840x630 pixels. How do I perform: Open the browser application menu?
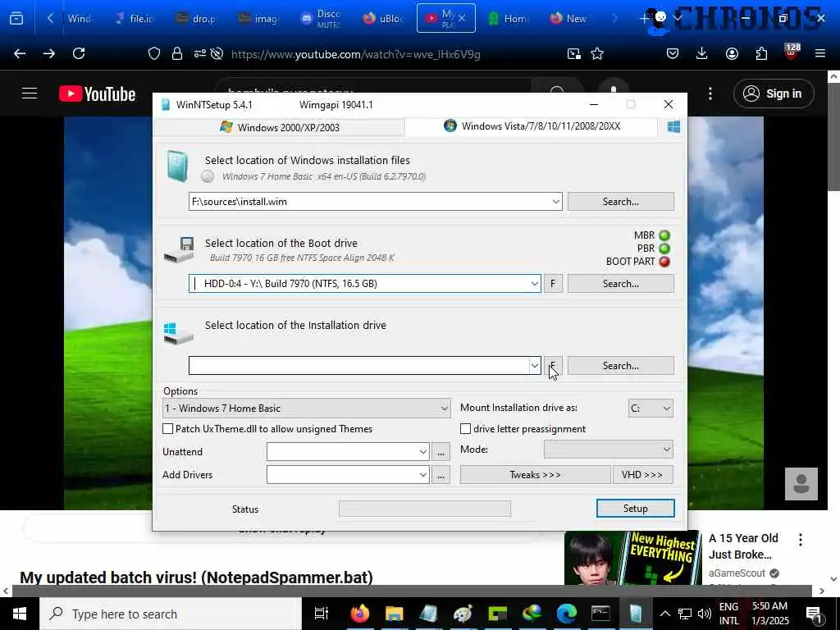point(820,53)
